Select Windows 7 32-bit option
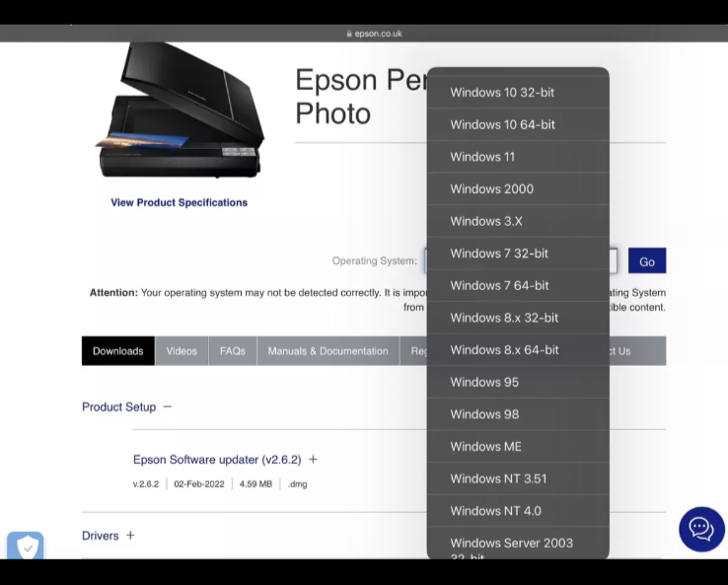The height and width of the screenshot is (585, 728). pos(518,253)
